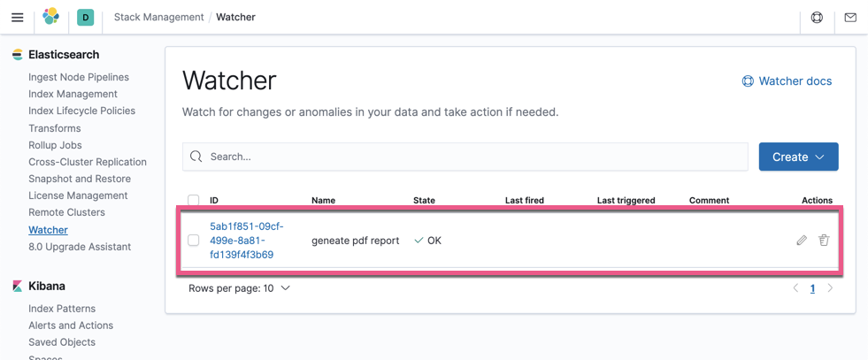Focus the Search watches field
This screenshot has width=868, height=360.
pyautogui.click(x=465, y=157)
